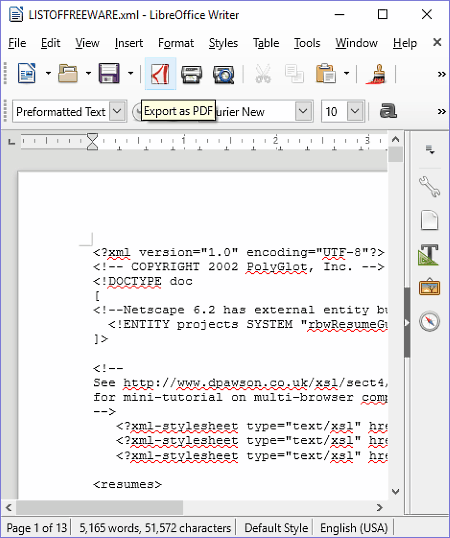Close the document with menu bar X
This screenshot has height=538, width=450.
[437, 42]
